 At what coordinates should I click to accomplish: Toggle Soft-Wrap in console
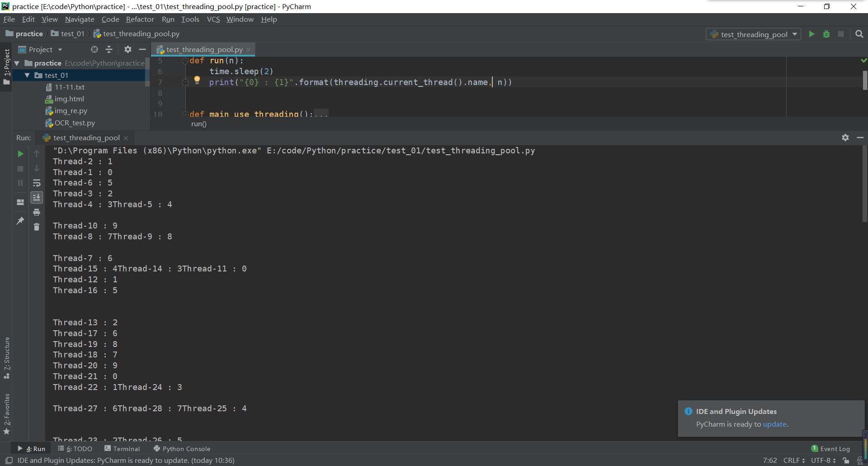click(37, 183)
